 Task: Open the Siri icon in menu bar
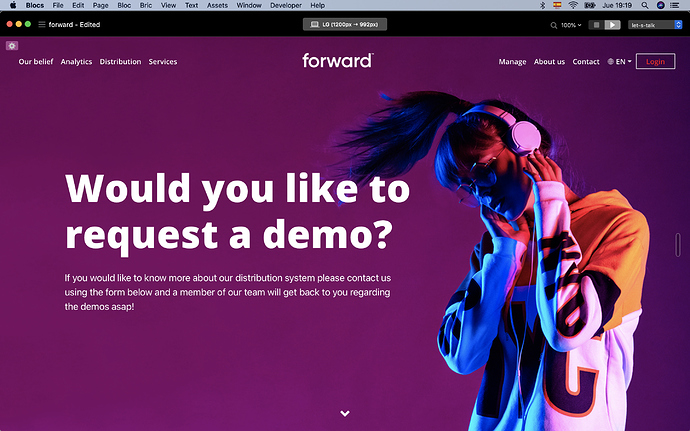click(x=660, y=5)
